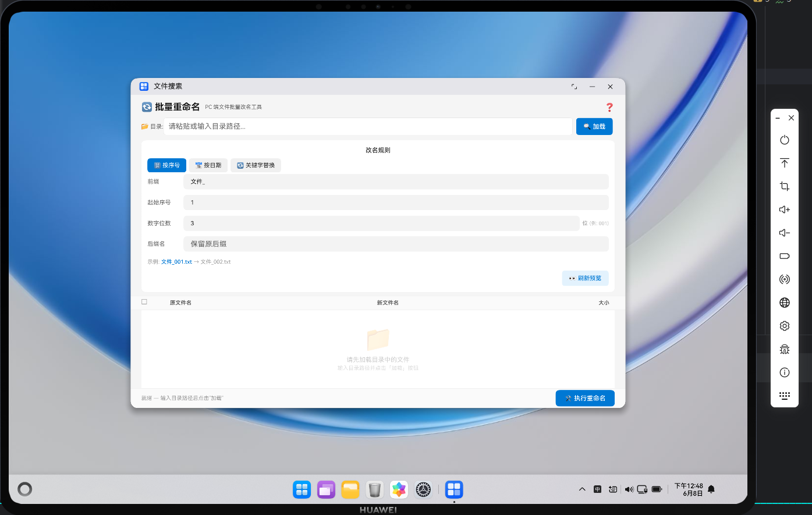Click the emulator crop screenshot icon
This screenshot has height=515, width=812.
click(785, 186)
